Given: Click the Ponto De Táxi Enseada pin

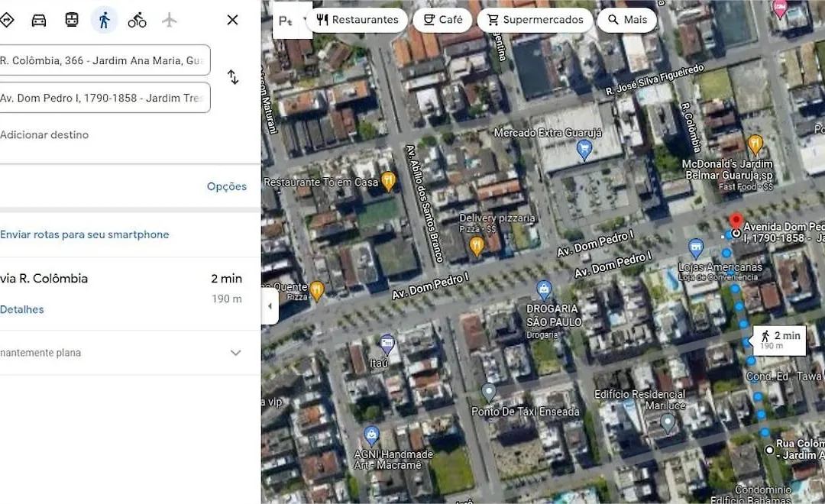Looking at the screenshot, I should [489, 392].
